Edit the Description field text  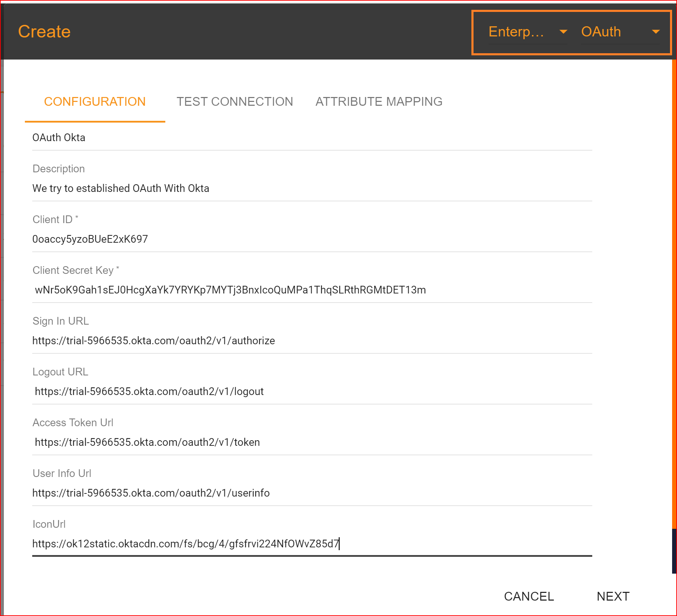tap(312, 188)
